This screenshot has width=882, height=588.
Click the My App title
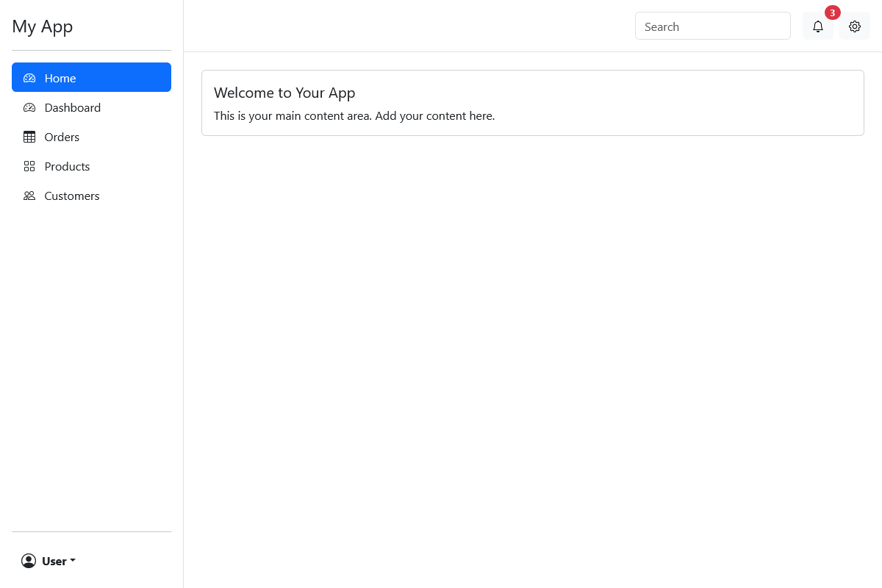(x=43, y=26)
